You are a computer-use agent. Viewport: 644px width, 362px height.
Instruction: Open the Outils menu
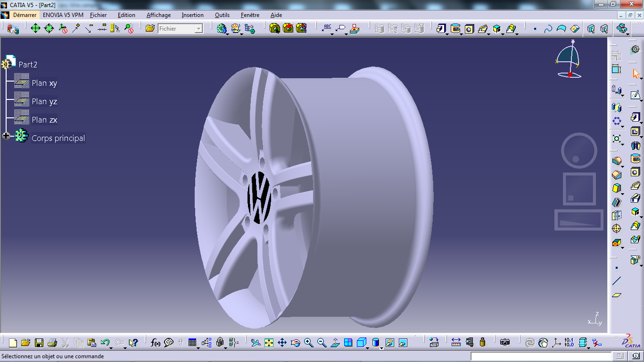(223, 15)
